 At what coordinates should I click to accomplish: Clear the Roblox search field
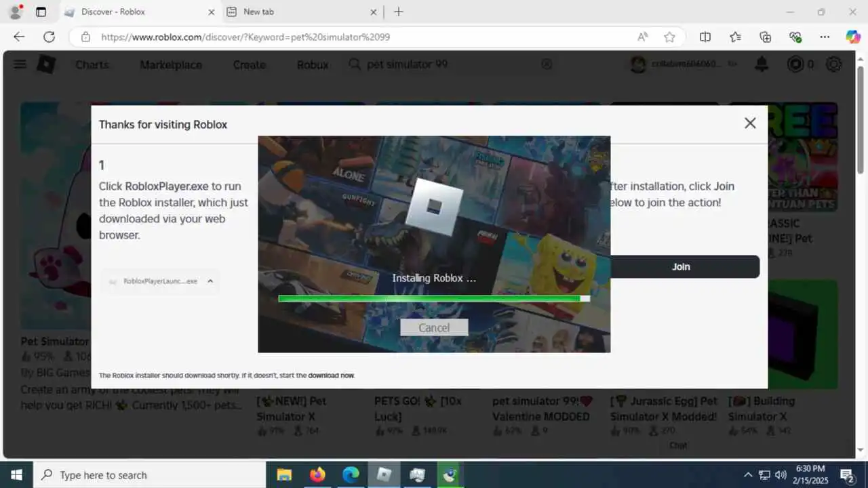click(x=547, y=64)
